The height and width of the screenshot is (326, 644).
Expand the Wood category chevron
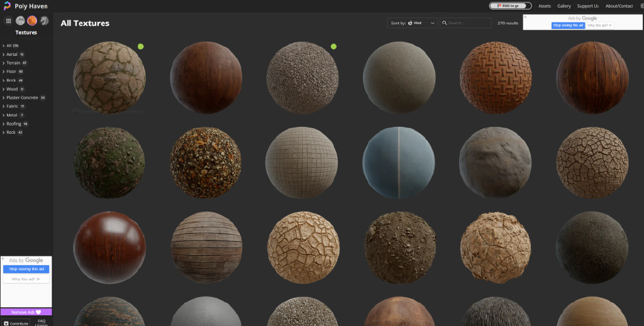[x=3, y=89]
